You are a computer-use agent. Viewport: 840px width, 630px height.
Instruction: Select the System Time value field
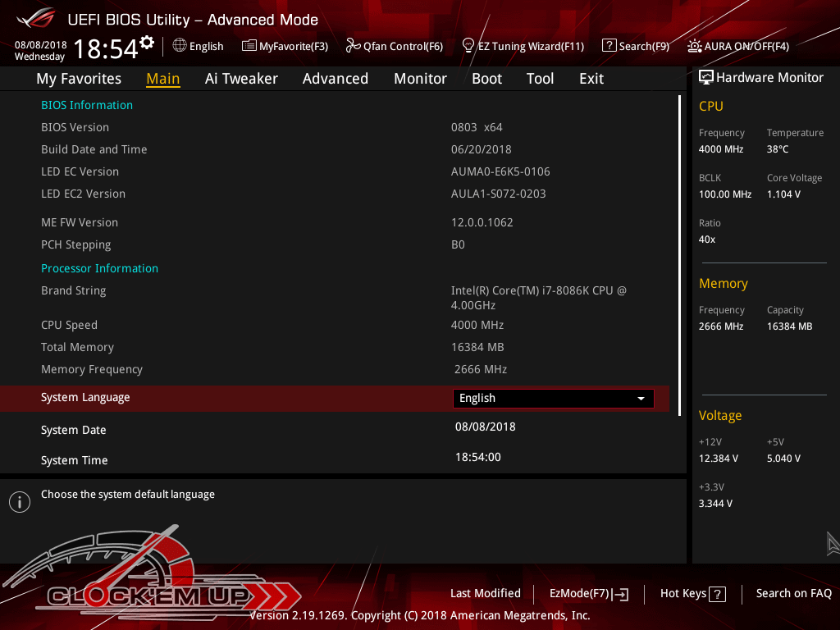(x=477, y=458)
